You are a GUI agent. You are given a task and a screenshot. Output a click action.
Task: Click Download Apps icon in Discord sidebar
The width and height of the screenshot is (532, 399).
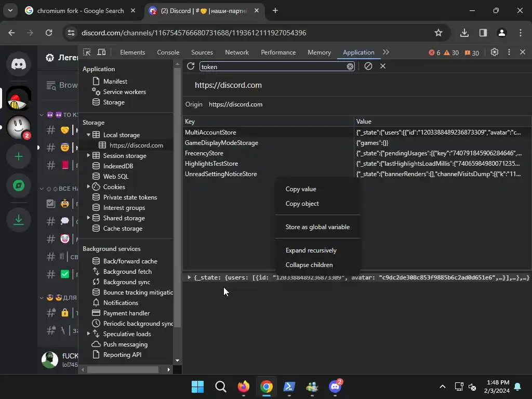(19, 220)
